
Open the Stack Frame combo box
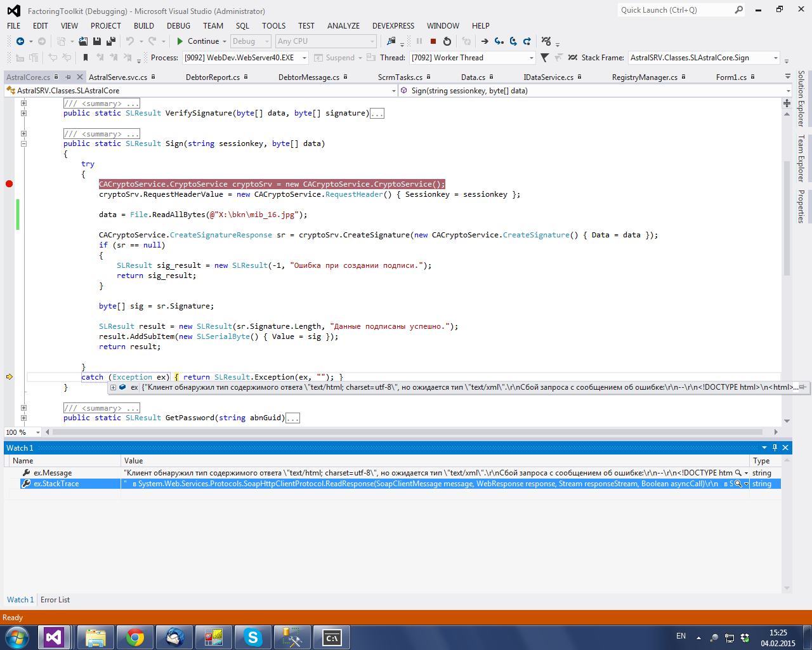click(704, 58)
